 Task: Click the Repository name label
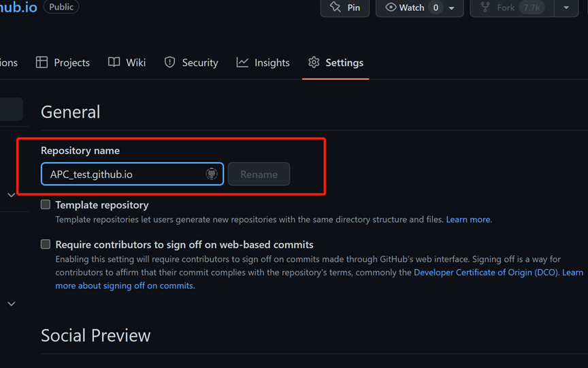click(80, 150)
